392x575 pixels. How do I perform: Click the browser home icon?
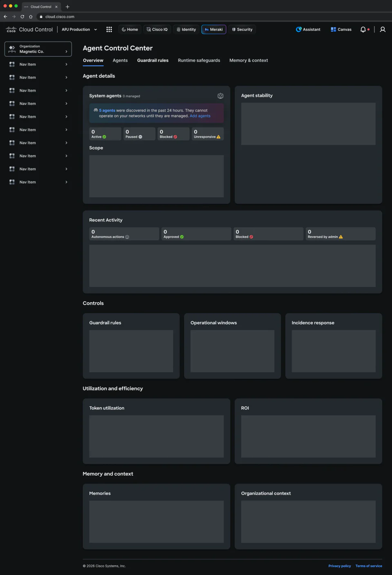(x=31, y=17)
